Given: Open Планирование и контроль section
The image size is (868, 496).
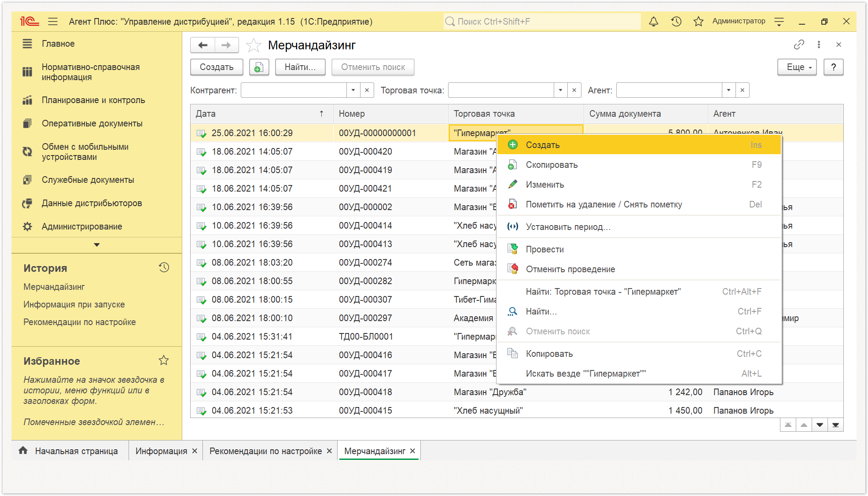Looking at the screenshot, I should [93, 100].
